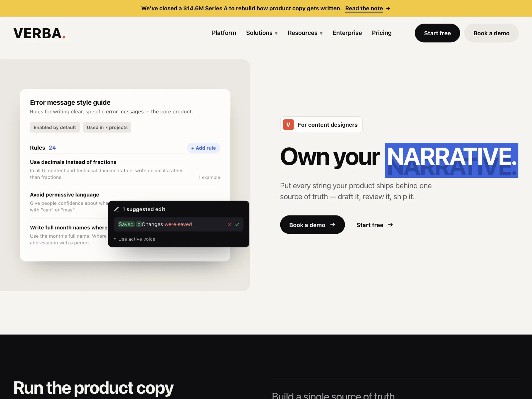Image resolution: width=532 pixels, height=399 pixels.
Task: Click the Enabled by default tag
Action: point(55,127)
